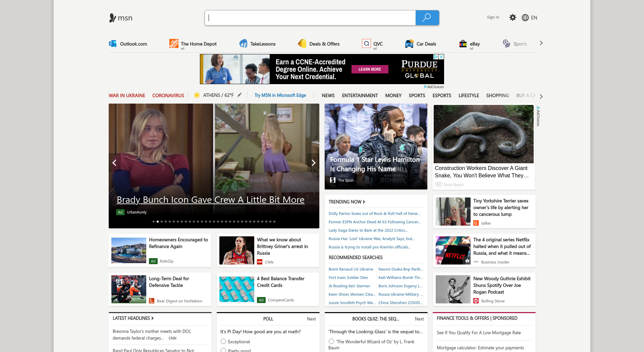This screenshot has height=352, width=644.
Task: Open Lewis Hamilton name change story thumbnail
Action: [x=376, y=146]
